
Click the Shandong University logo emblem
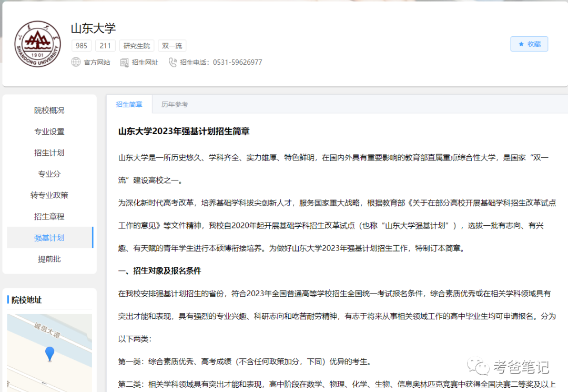38,44
